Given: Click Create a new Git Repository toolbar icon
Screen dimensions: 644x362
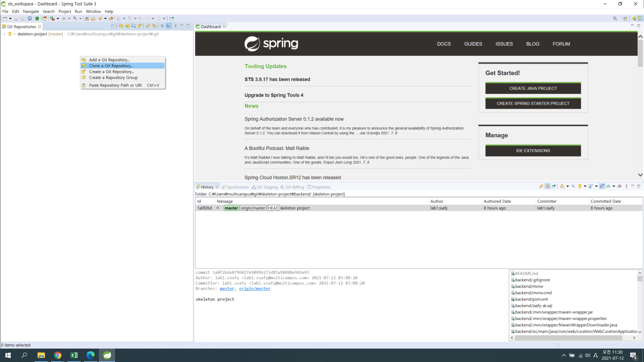Looking at the screenshot, I should click(140, 26).
